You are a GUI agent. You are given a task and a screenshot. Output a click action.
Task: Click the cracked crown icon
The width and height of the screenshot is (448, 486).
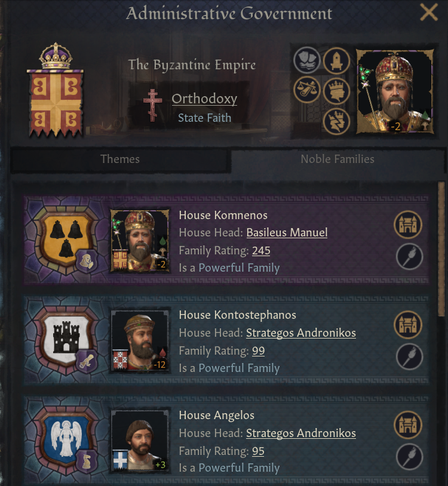click(x=336, y=121)
